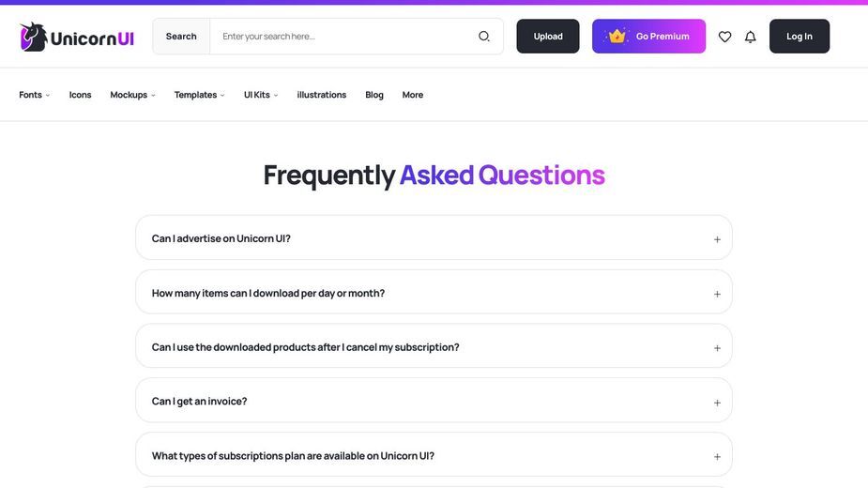
Task: Click the UnicornUI logo
Action: click(76, 38)
